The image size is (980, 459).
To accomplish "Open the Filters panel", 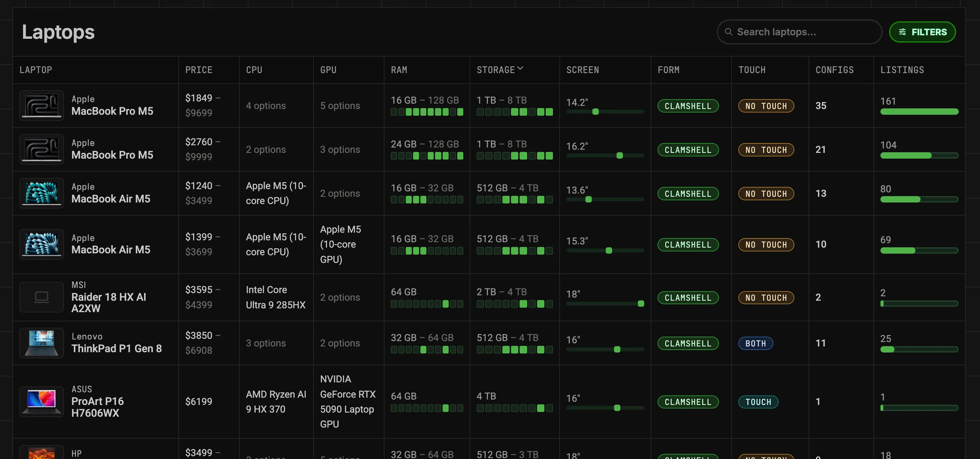I will coord(922,32).
